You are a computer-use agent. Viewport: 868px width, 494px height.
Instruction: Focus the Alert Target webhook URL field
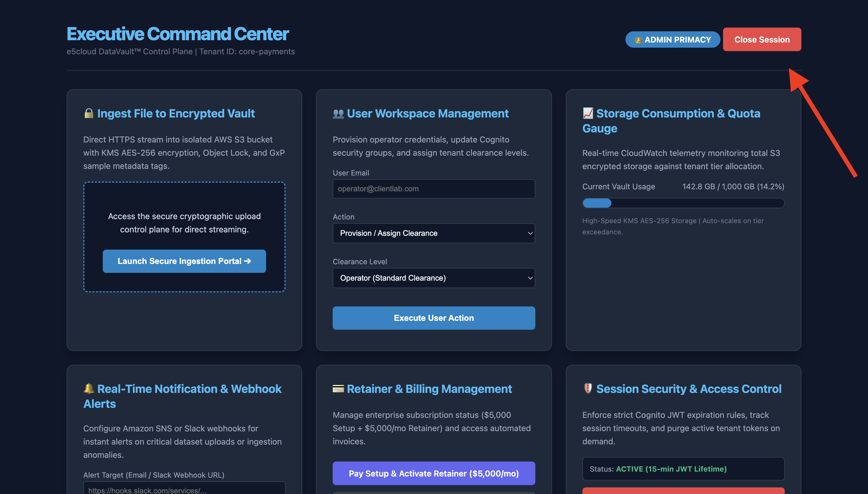(184, 489)
